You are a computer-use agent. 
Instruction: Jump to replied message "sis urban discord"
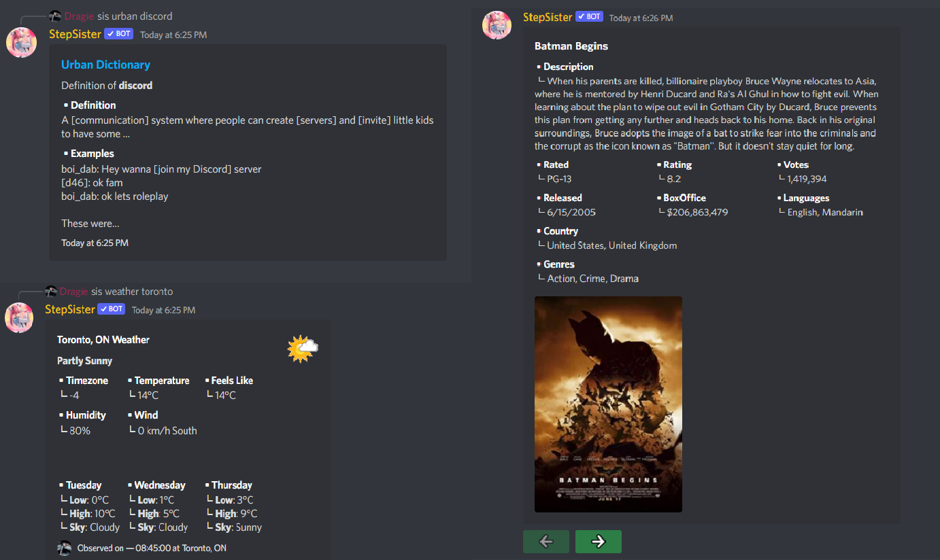(x=132, y=16)
